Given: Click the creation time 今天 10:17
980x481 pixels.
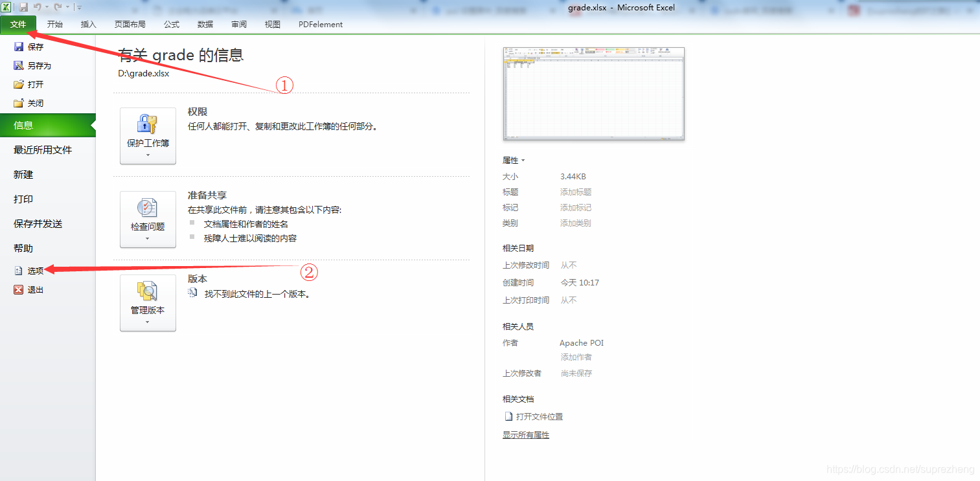Looking at the screenshot, I should (x=580, y=283).
